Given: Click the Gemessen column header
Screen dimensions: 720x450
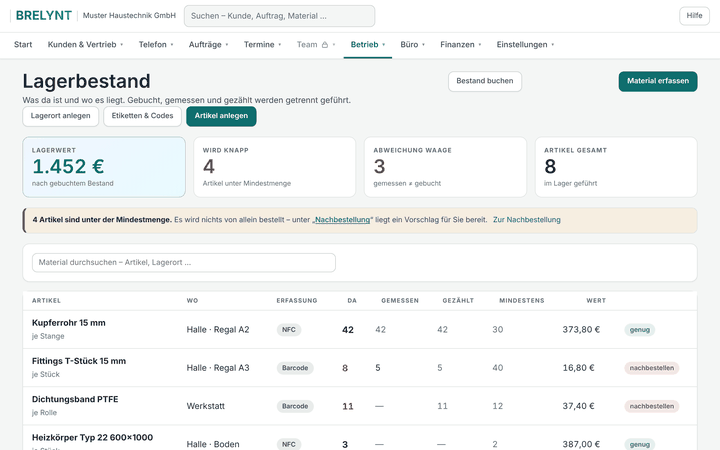Looking at the screenshot, I should 400,301.
